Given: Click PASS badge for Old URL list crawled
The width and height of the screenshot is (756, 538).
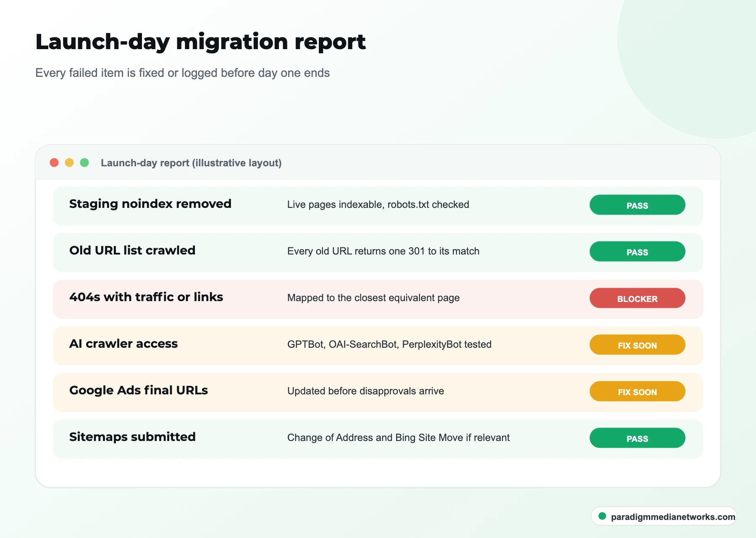Looking at the screenshot, I should coord(637,252).
